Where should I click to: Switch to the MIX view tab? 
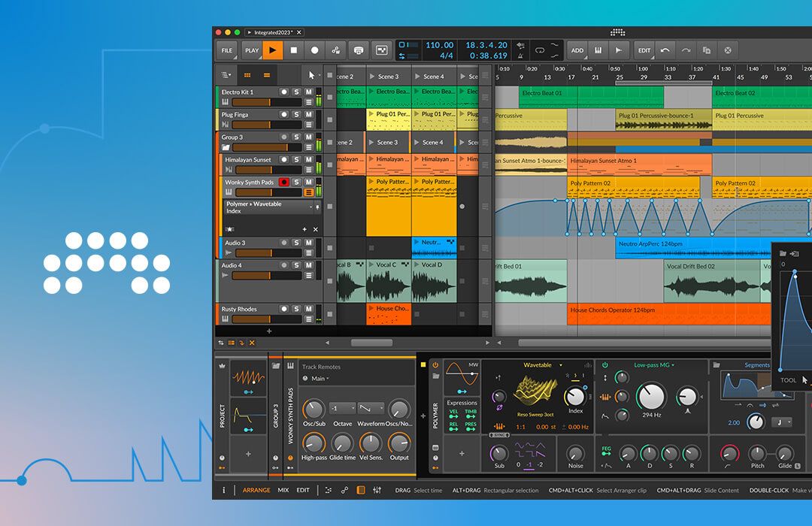pyautogui.click(x=282, y=490)
